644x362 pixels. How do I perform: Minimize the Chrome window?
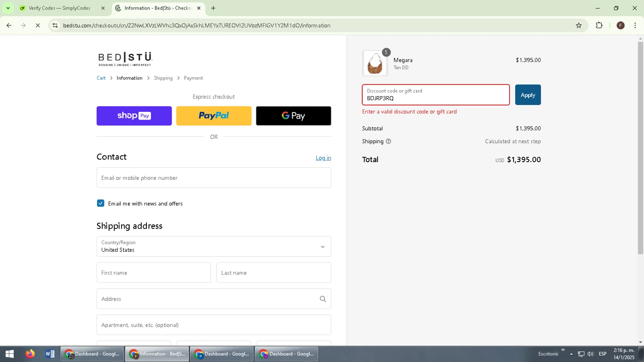pyautogui.click(x=598, y=8)
